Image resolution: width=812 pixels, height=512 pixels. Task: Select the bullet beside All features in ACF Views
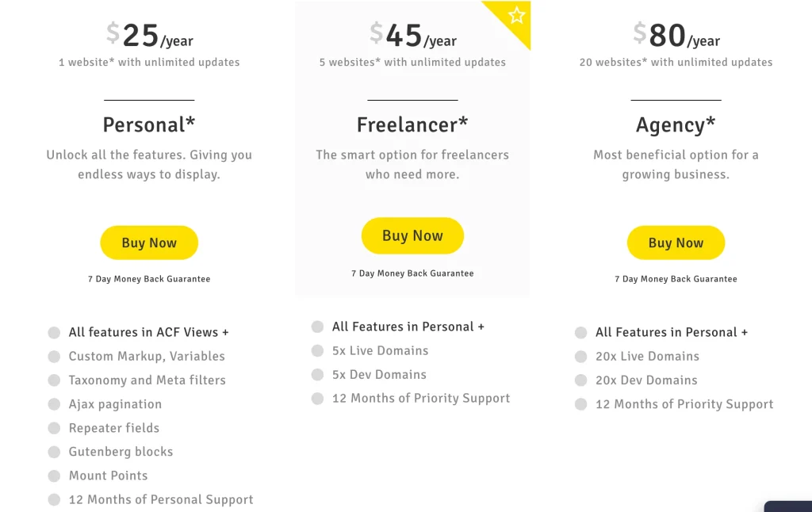pos(54,331)
